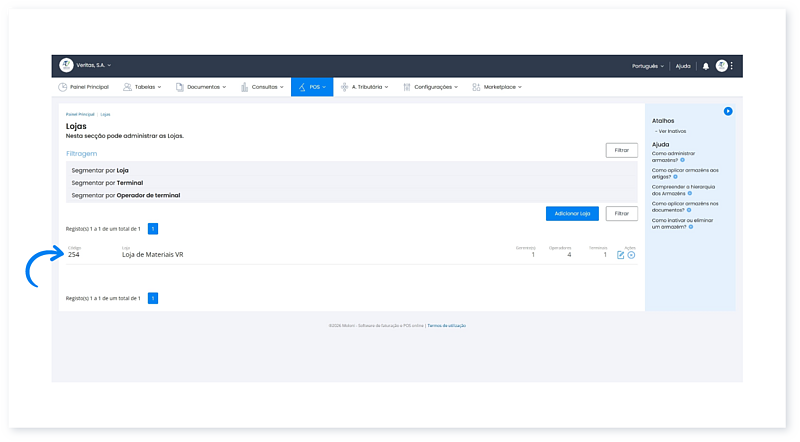Click page 1 in the top pagination
The image size is (800, 442).
coord(153,229)
